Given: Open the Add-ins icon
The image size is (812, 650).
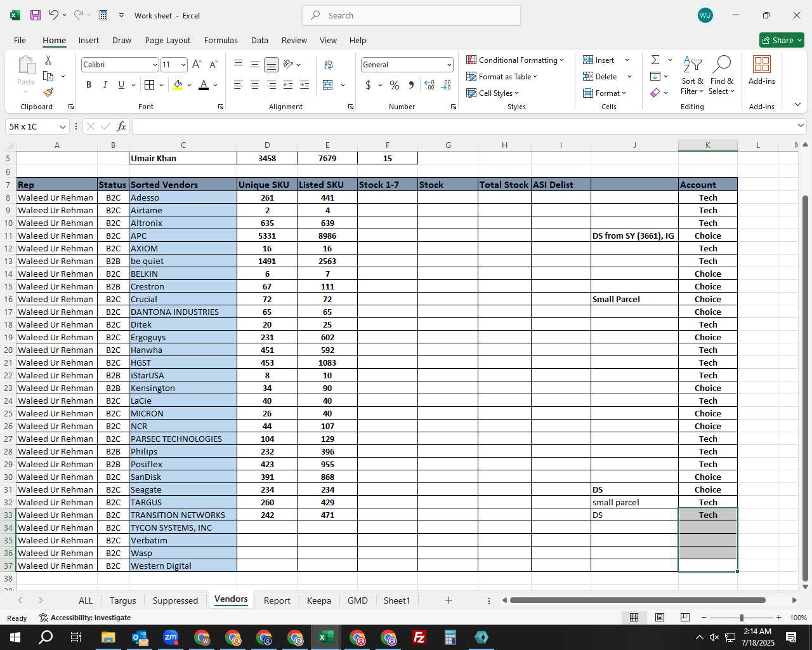Looking at the screenshot, I should pyautogui.click(x=761, y=65).
